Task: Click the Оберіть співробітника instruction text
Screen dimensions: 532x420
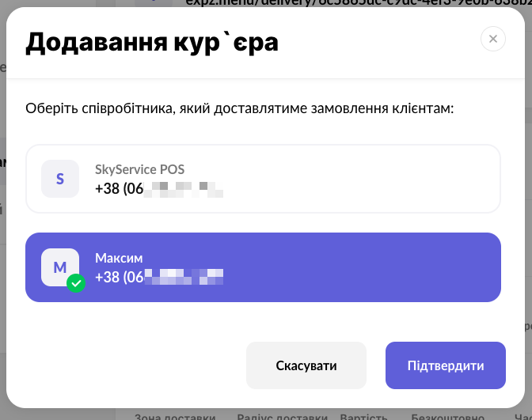Action: coord(239,108)
